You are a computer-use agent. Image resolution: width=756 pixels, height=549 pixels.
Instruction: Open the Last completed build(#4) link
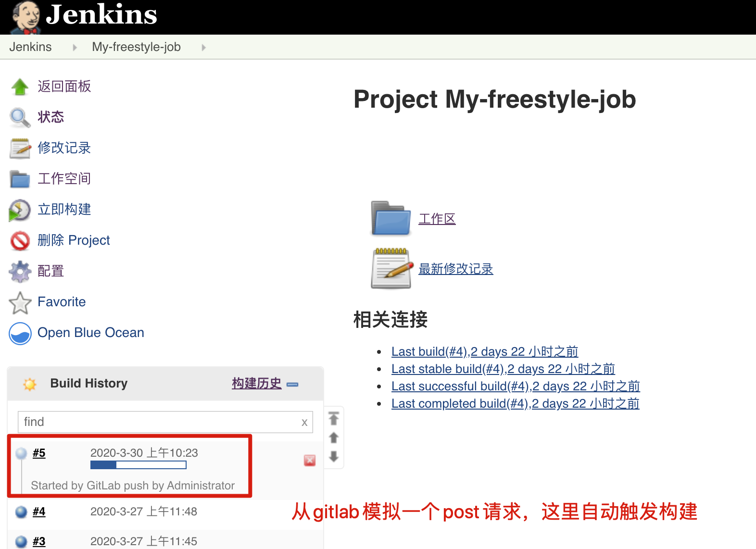point(516,404)
